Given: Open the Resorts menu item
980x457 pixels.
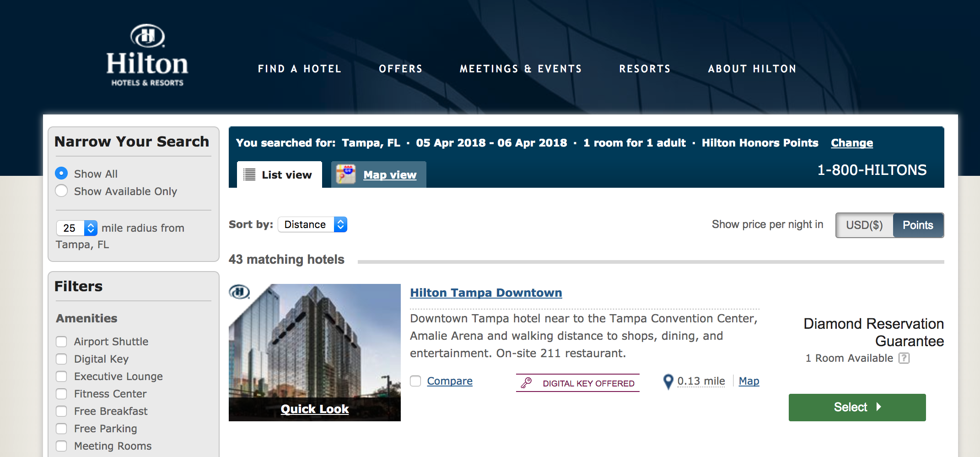Looking at the screenshot, I should point(645,69).
